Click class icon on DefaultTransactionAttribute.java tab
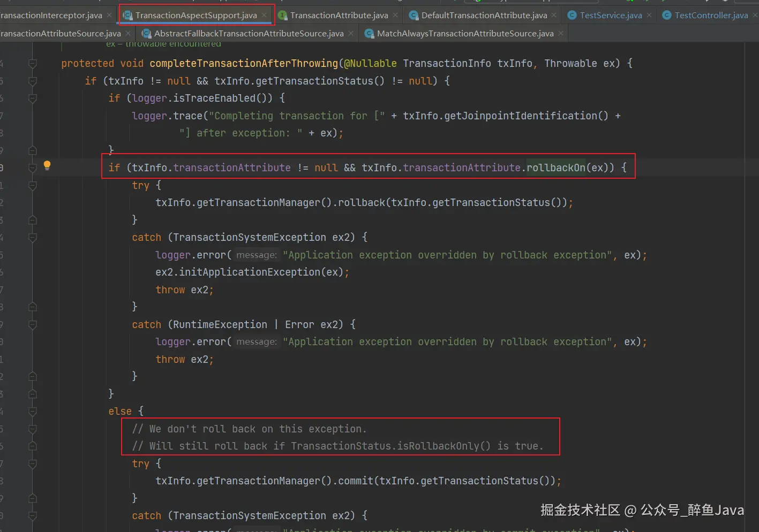759x532 pixels. click(x=414, y=16)
